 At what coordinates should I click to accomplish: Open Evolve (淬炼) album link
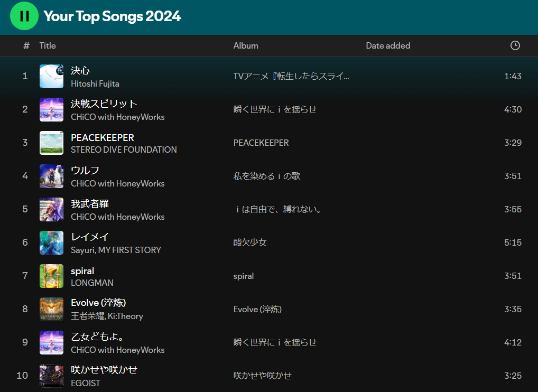point(257,309)
